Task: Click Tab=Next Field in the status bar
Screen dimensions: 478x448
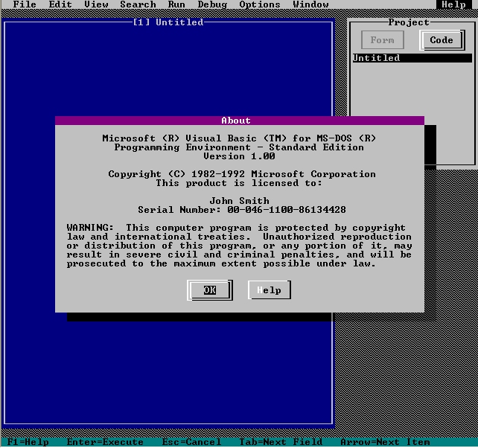Action: (281, 442)
